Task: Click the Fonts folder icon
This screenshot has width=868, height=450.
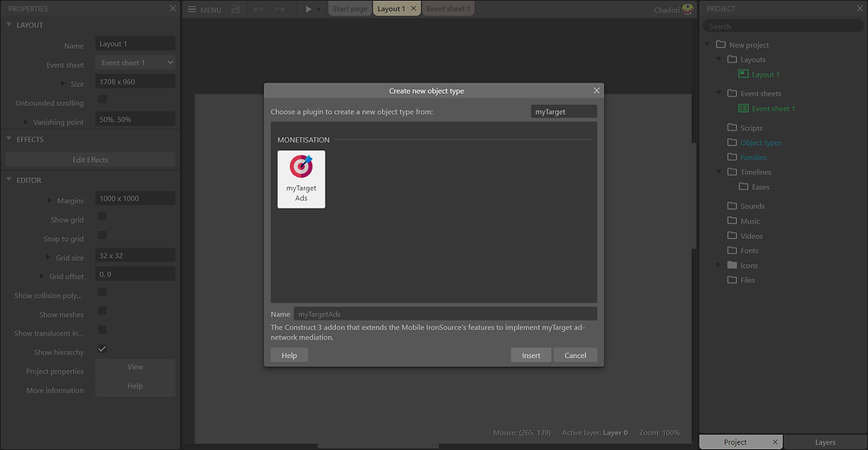Action: tap(732, 250)
